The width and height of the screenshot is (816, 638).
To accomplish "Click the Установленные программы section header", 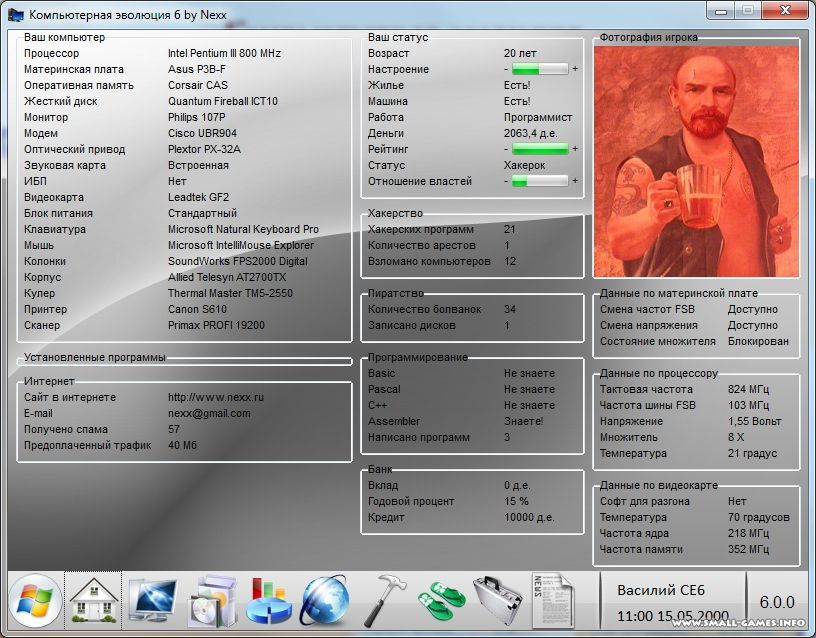I will coord(95,357).
